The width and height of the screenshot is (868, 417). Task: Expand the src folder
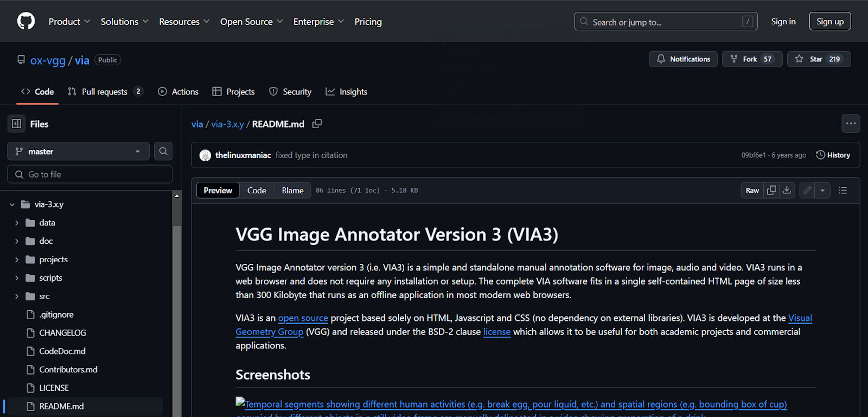click(17, 296)
